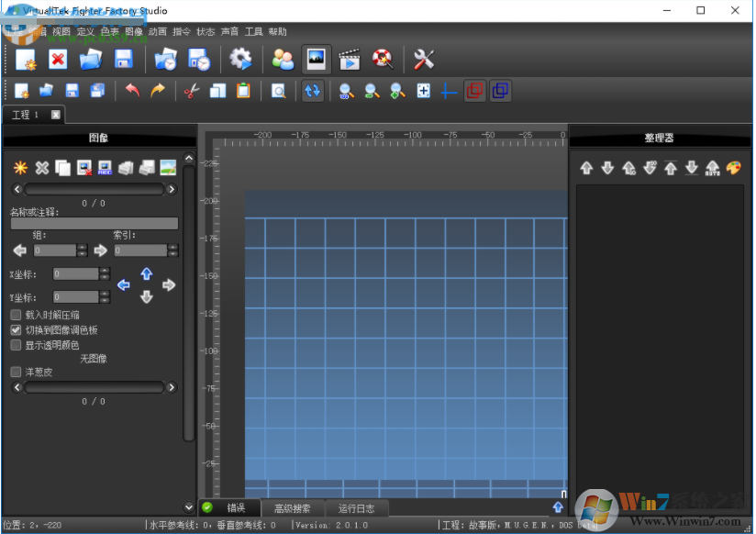The image size is (756, 534).
Task: Click the scissors cut icon in toolbar
Action: [x=191, y=91]
